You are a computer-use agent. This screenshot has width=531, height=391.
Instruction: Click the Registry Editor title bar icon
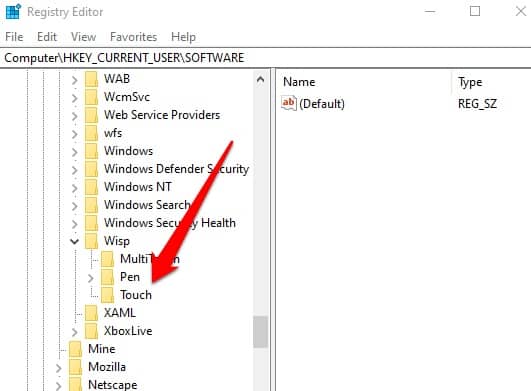click(x=13, y=12)
